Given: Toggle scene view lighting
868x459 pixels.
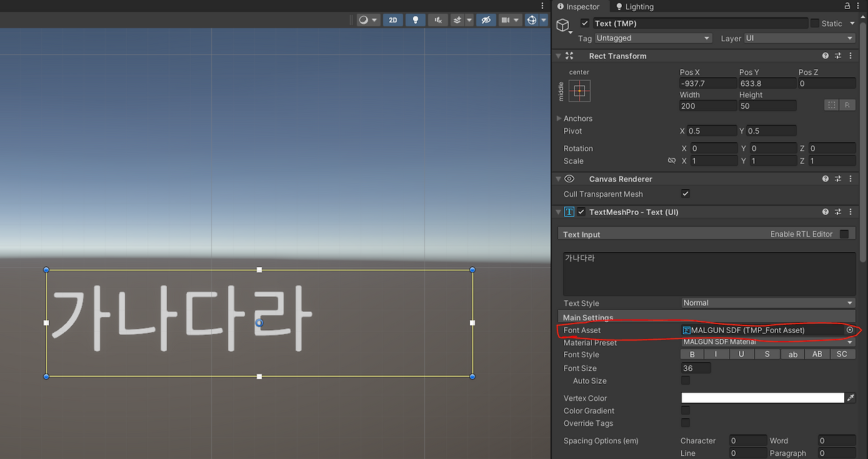Looking at the screenshot, I should click(415, 20).
